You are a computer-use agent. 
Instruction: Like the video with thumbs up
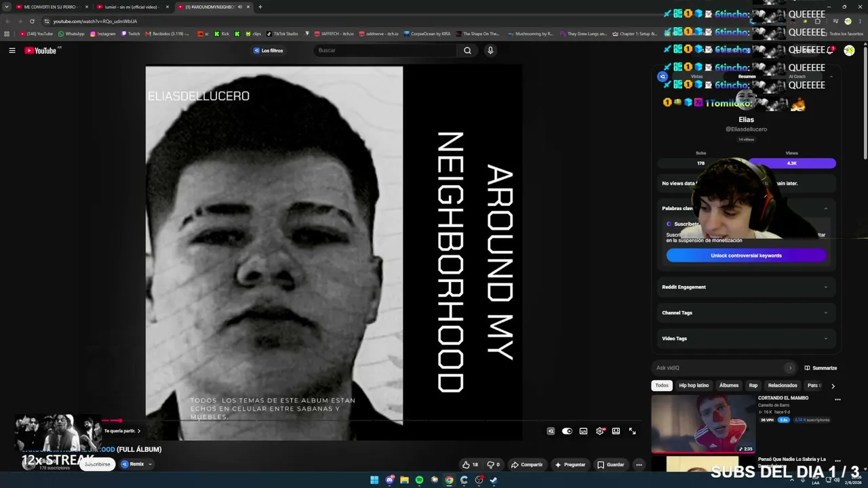(x=470, y=465)
